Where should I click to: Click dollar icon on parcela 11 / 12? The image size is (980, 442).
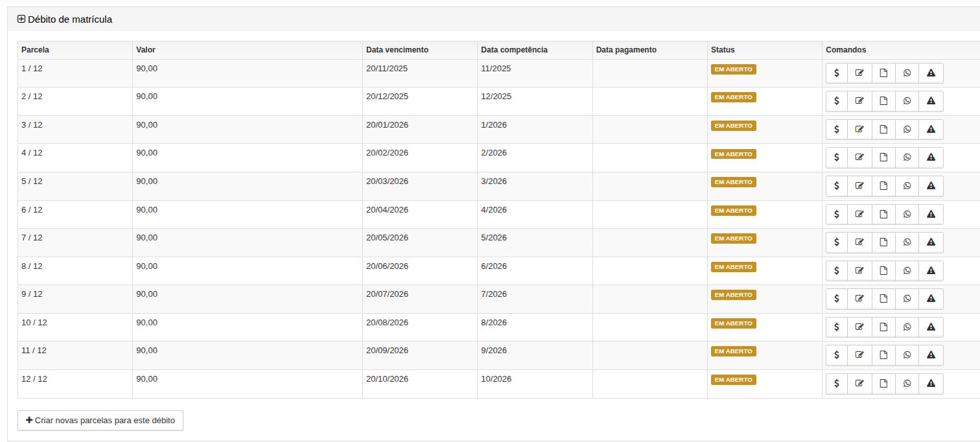[837, 355]
